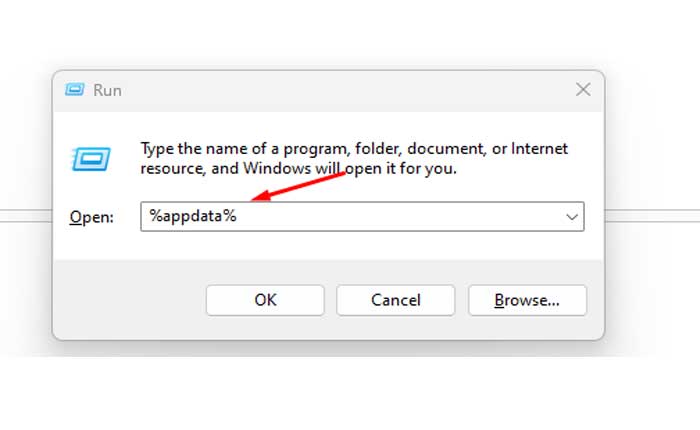Click the "Open:" field label

[93, 217]
